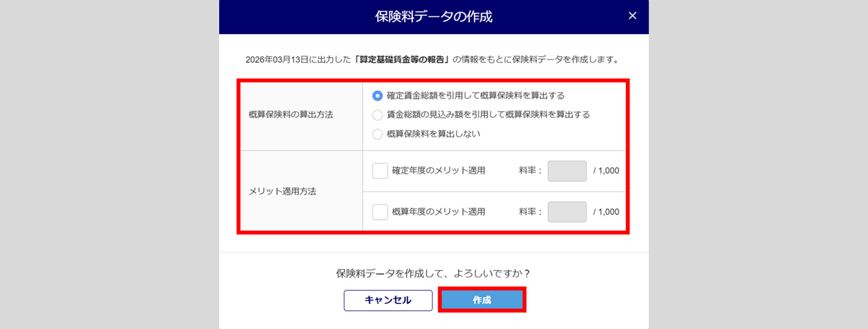Close the 保険料データの作成 dialog with X
The height and width of the screenshot is (329, 868).
click(632, 16)
